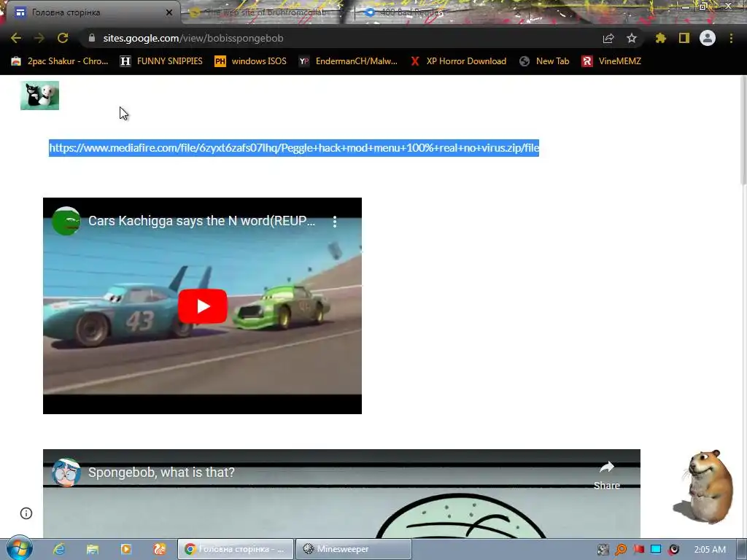The width and height of the screenshot is (747, 560).
Task: Click the hamster desktop buddy
Action: point(704,486)
